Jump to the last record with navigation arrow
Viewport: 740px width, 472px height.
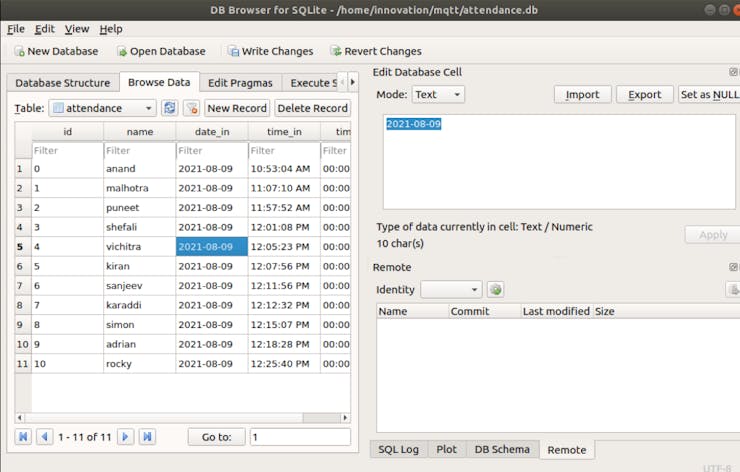click(147, 437)
